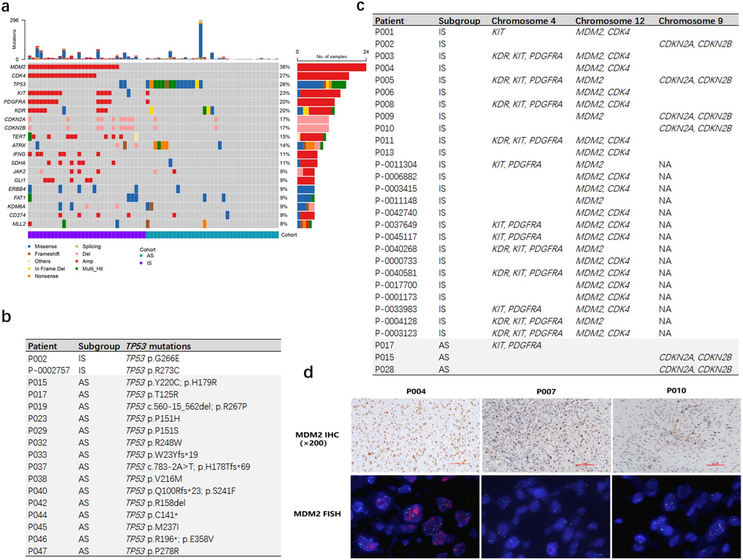Select the green Multi_Hit legend swatch

[77, 269]
